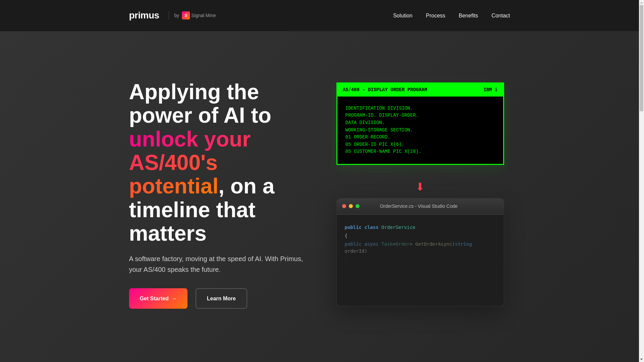Screen dimensions: 644x362
Task: Click the primus logo
Action: click(x=144, y=15)
